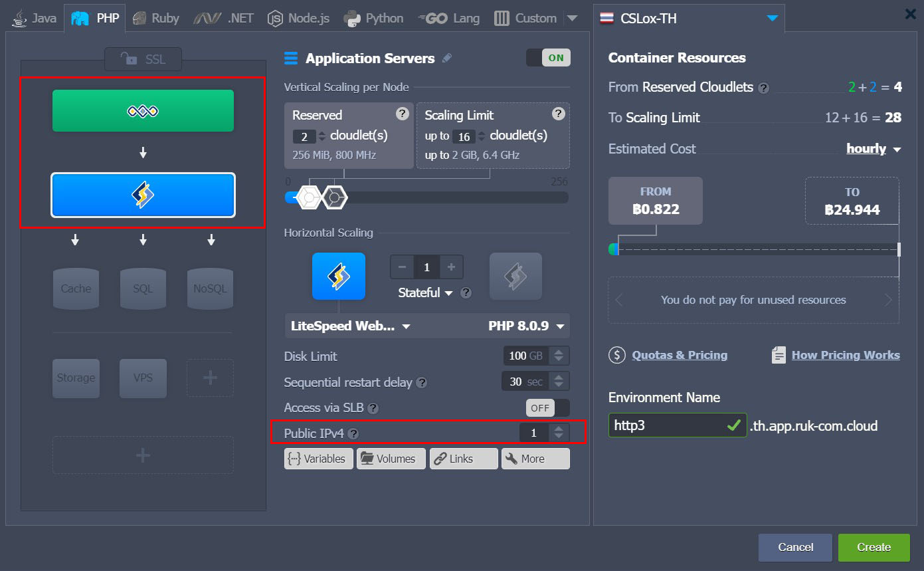Image resolution: width=924 pixels, height=571 pixels.
Task: Add a Cache node
Action: (76, 288)
